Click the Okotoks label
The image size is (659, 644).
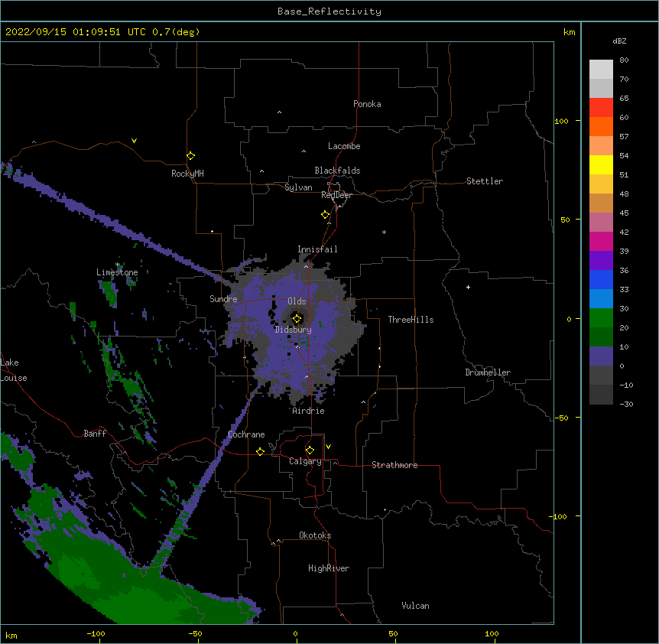(315, 535)
